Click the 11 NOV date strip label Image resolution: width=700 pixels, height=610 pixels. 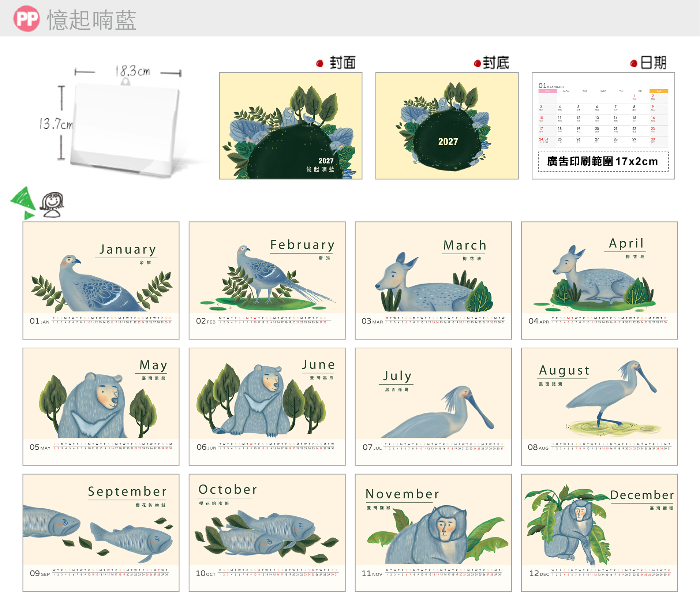[372, 573]
